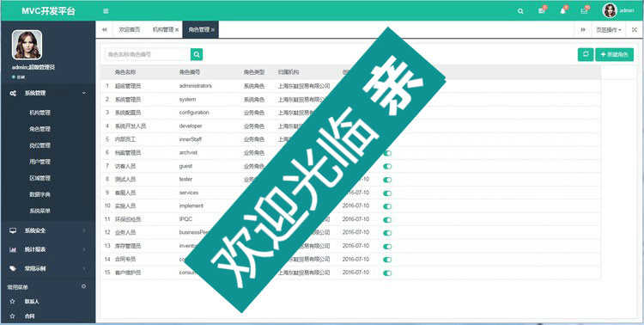Toggle the switch in the archivist row

tap(387, 153)
